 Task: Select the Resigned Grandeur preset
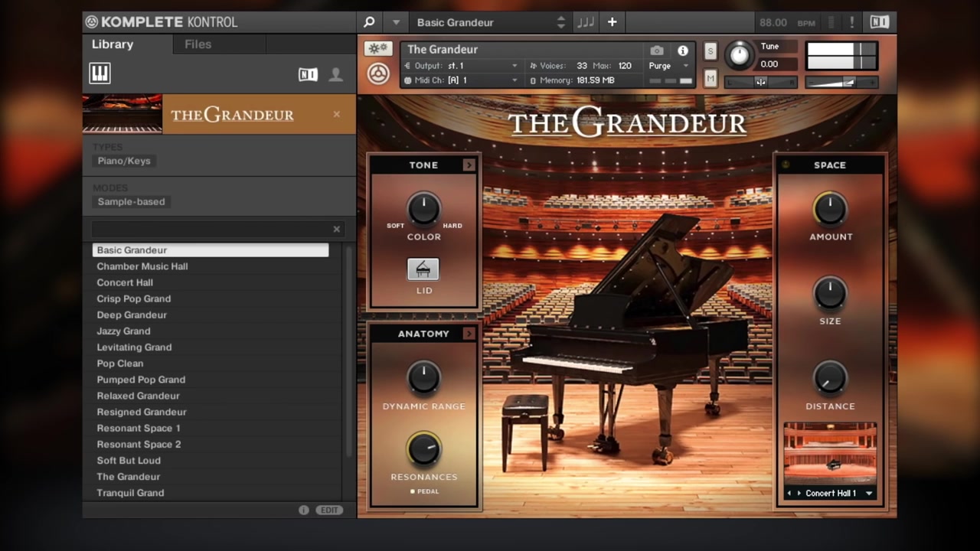click(x=211, y=412)
